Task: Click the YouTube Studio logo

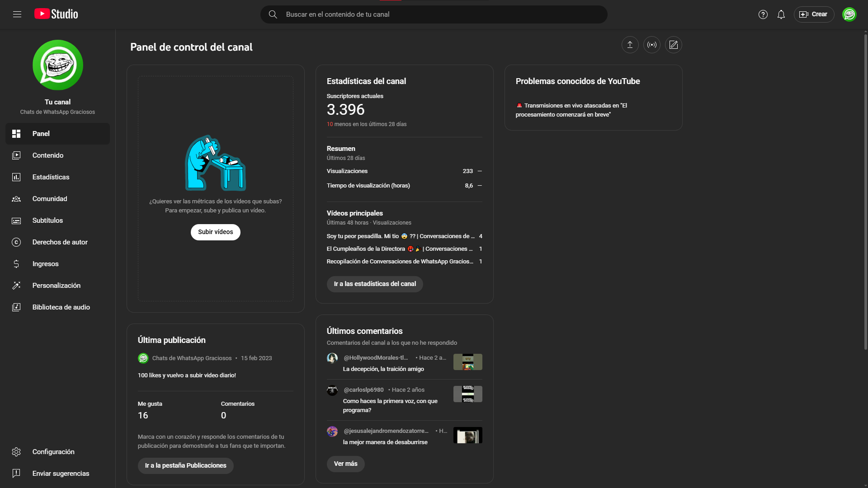Action: click(56, 14)
